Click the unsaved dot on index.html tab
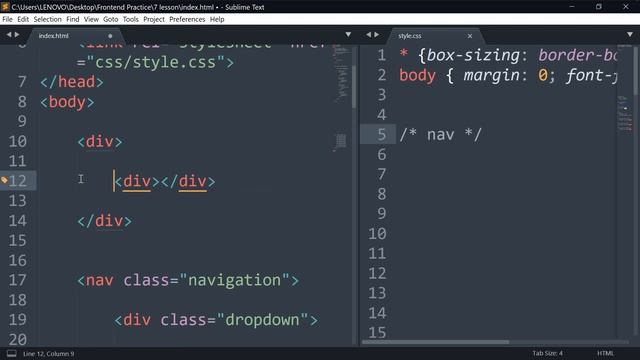The image size is (640, 360). point(110,36)
